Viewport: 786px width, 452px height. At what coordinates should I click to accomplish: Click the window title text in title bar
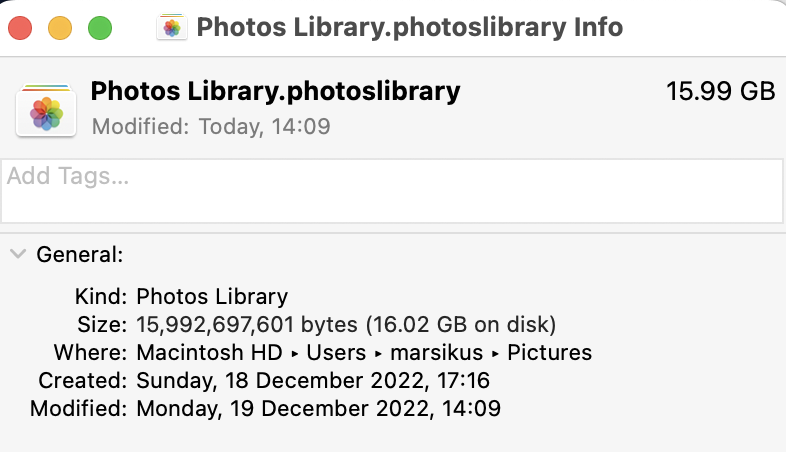(410, 27)
